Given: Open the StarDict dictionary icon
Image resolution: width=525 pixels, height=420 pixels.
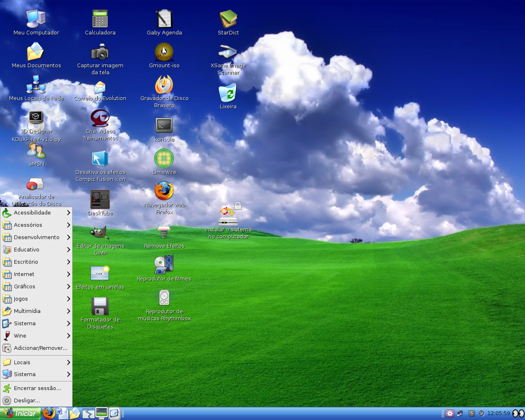Looking at the screenshot, I should (x=228, y=19).
